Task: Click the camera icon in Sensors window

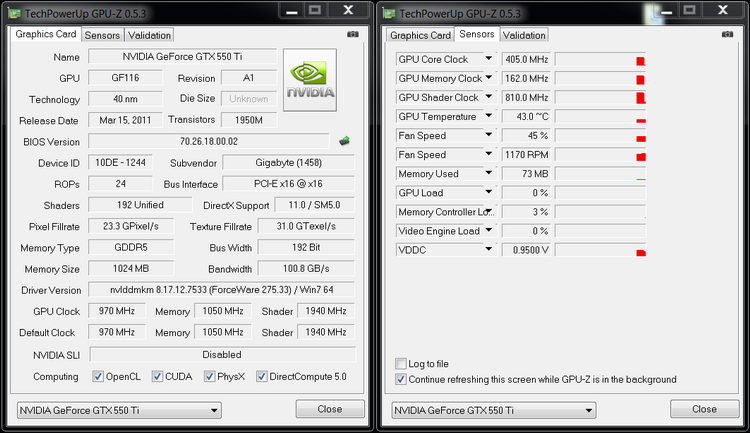Action: [x=727, y=34]
